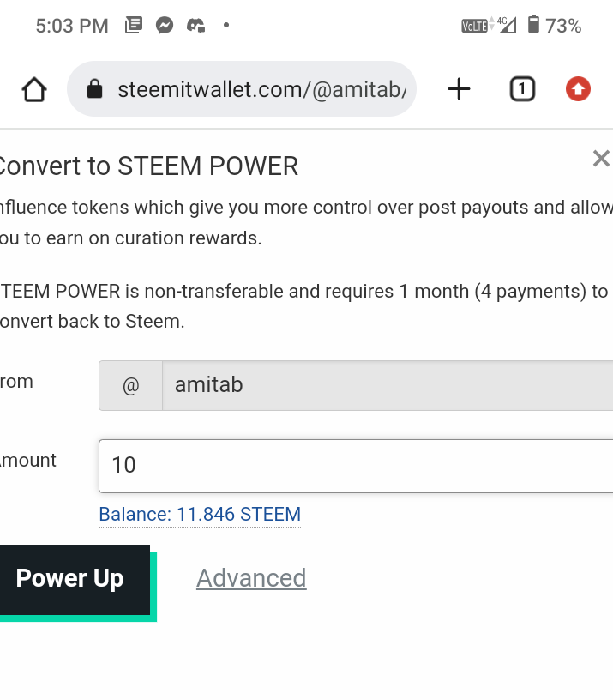Tap the news notification icon in status bar
613x700 pixels.
coord(134,26)
